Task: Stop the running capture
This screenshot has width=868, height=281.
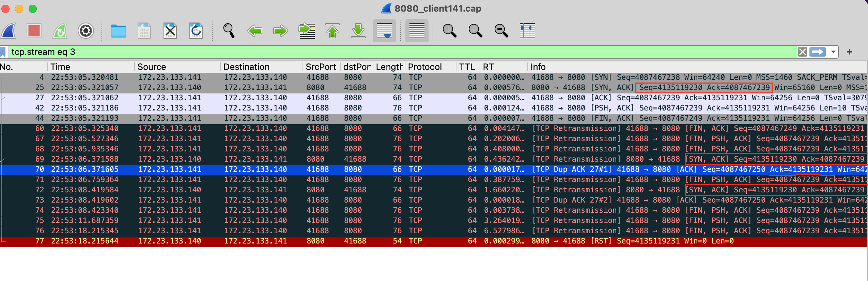Action: tap(34, 31)
